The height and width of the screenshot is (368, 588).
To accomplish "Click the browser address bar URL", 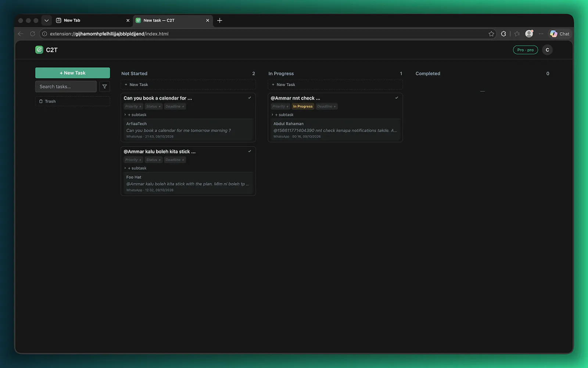I will click(x=109, y=34).
